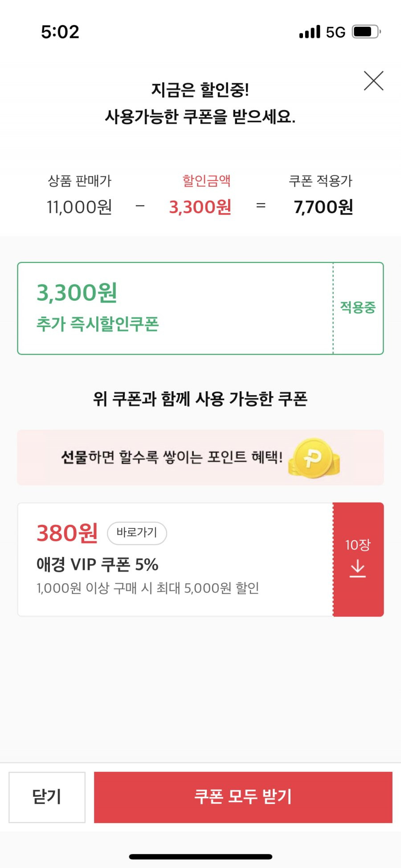
Task: Tap the gold P coin icon
Action: coord(314,458)
